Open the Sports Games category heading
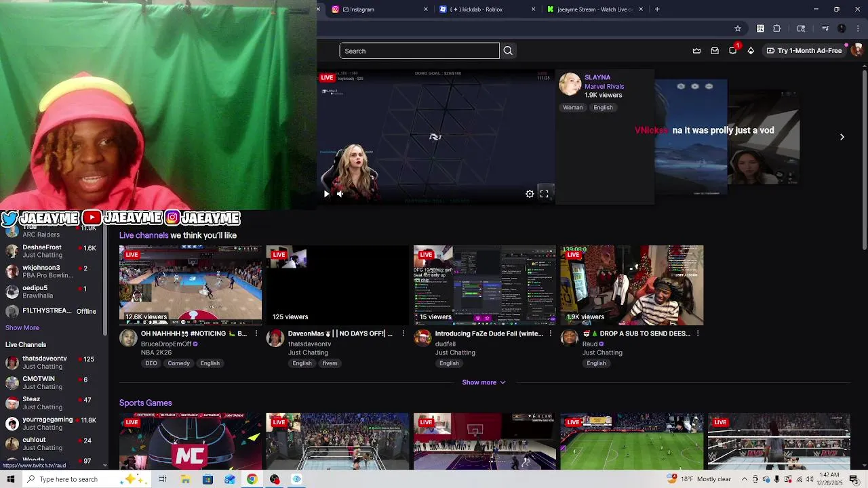Viewport: 868px width, 488px height. (x=146, y=403)
